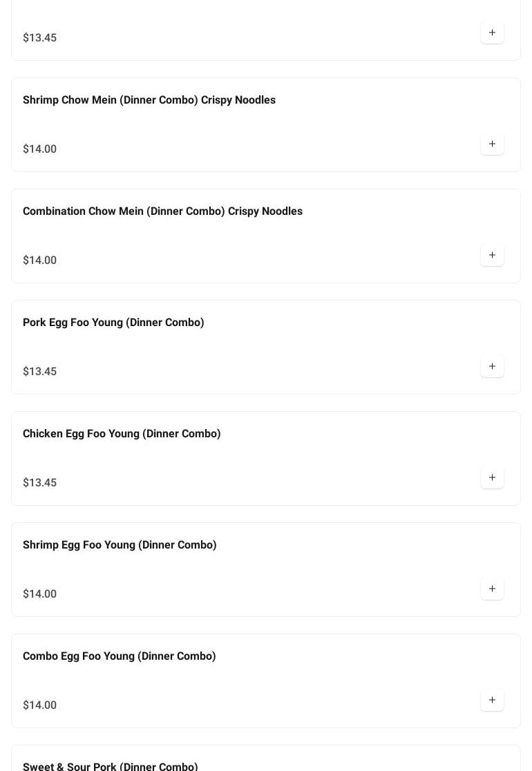The image size is (532, 771).
Task: Click the Shrimp Egg Foo Young $14.00 price
Action: (40, 594)
